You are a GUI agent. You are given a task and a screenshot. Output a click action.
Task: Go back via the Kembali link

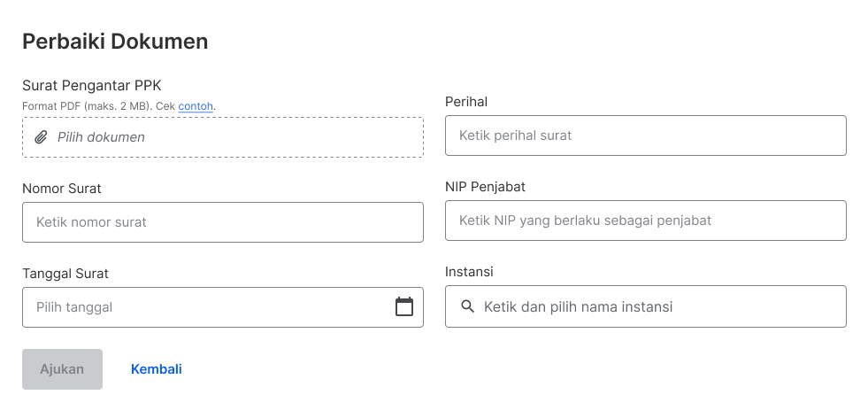click(x=156, y=369)
